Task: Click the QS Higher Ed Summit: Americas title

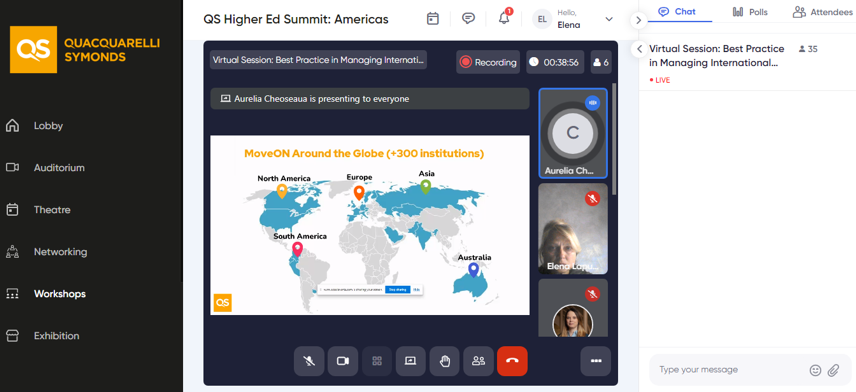Action: click(x=296, y=20)
